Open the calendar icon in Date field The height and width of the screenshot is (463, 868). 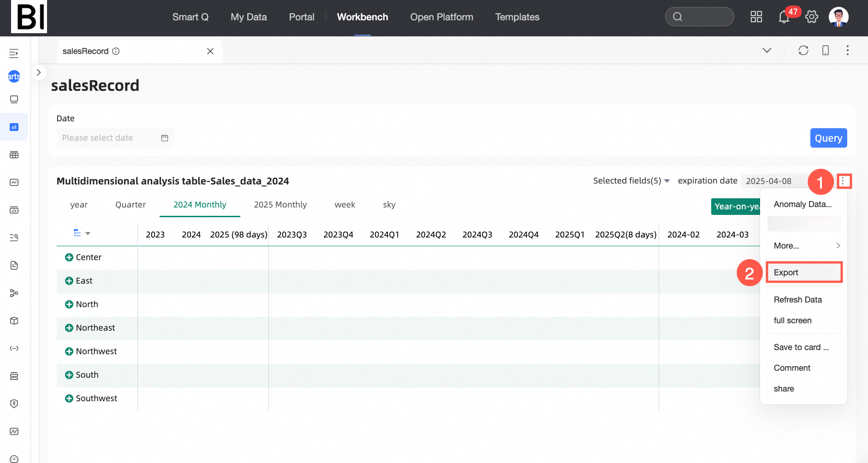point(165,138)
